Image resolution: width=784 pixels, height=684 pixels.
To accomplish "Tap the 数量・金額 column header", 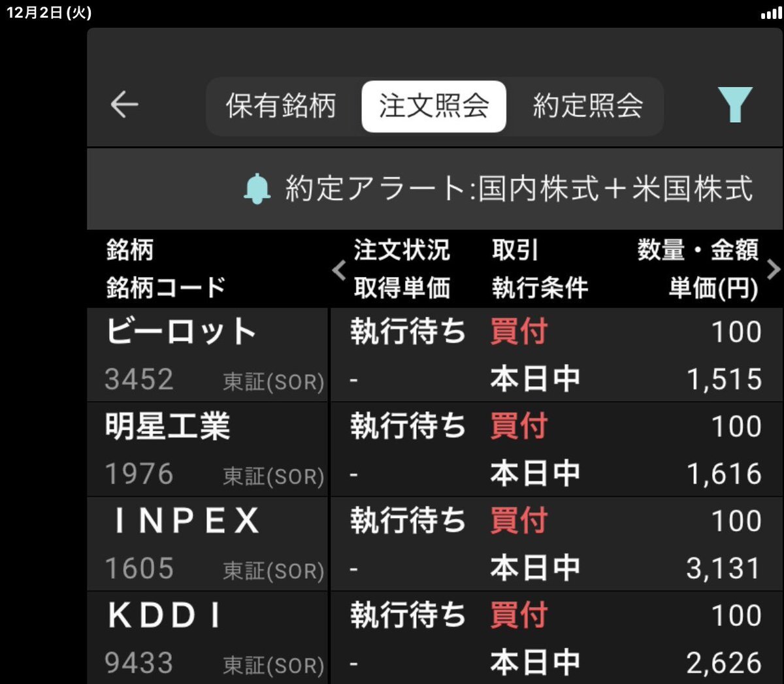I will pyautogui.click(x=698, y=250).
